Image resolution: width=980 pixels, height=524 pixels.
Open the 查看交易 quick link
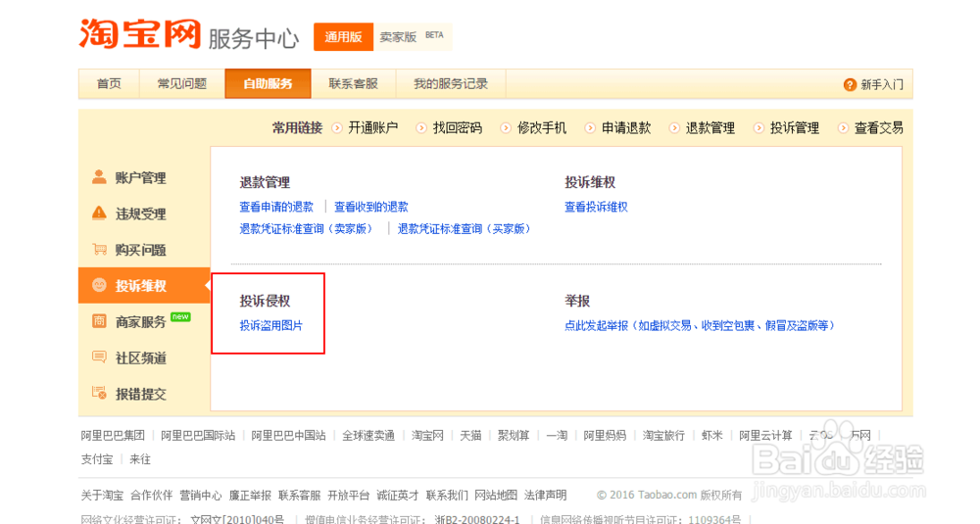879,128
